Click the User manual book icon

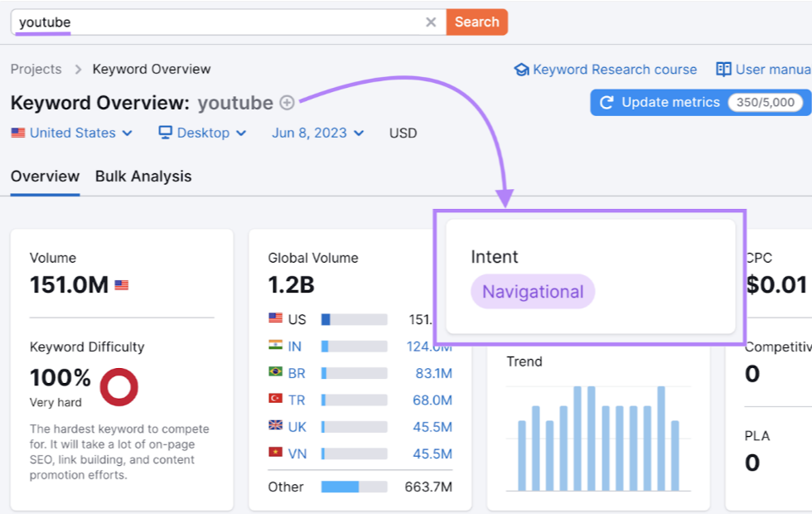pos(723,69)
